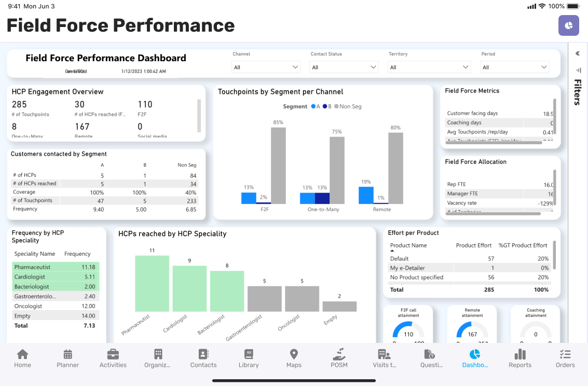Click '# of HCPs reached' segment row
Screen dimensions: 588x386
pyautogui.click(x=104, y=184)
